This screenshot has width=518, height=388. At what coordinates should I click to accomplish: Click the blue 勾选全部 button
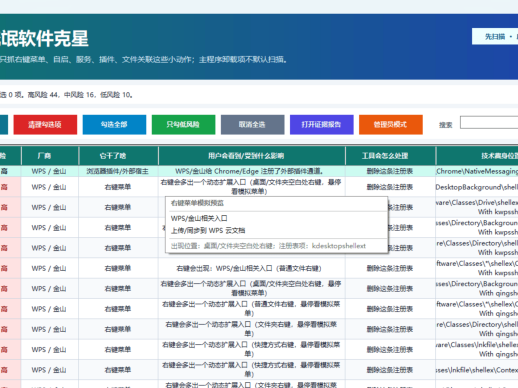click(114, 125)
